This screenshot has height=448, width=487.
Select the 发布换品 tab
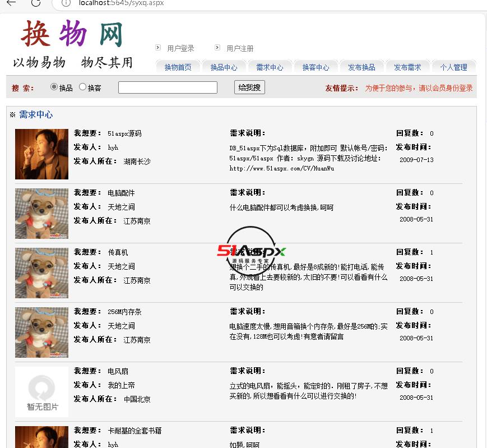pyautogui.click(x=361, y=67)
